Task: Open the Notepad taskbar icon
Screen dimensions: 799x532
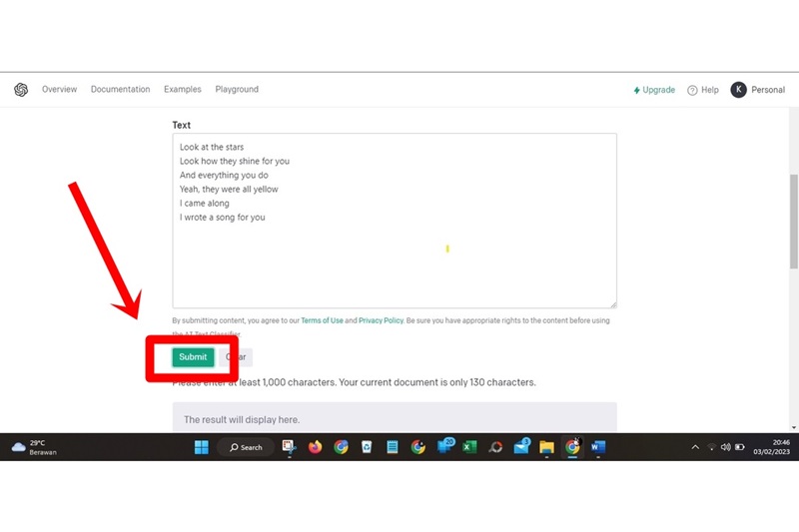Action: (393, 447)
